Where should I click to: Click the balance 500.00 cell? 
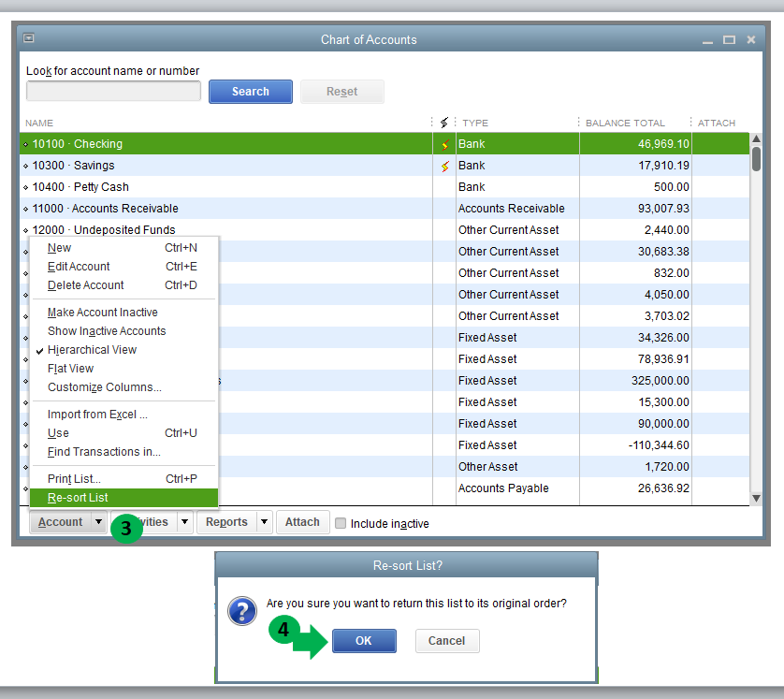(635, 187)
